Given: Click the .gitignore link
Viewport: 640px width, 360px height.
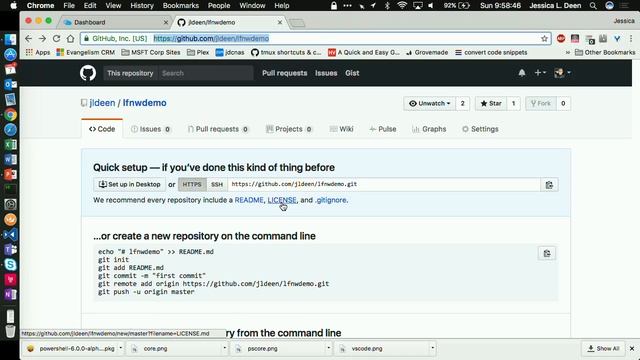Looking at the screenshot, I should (331, 200).
